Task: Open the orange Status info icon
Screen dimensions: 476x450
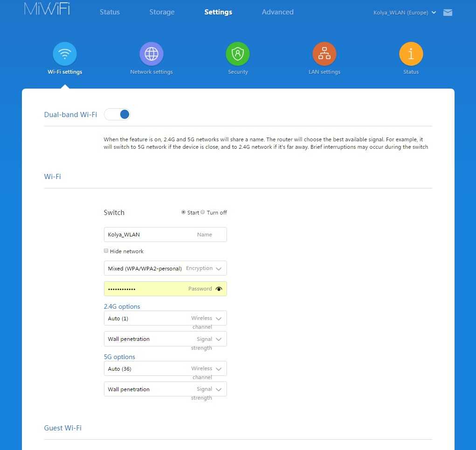Action: click(411, 54)
